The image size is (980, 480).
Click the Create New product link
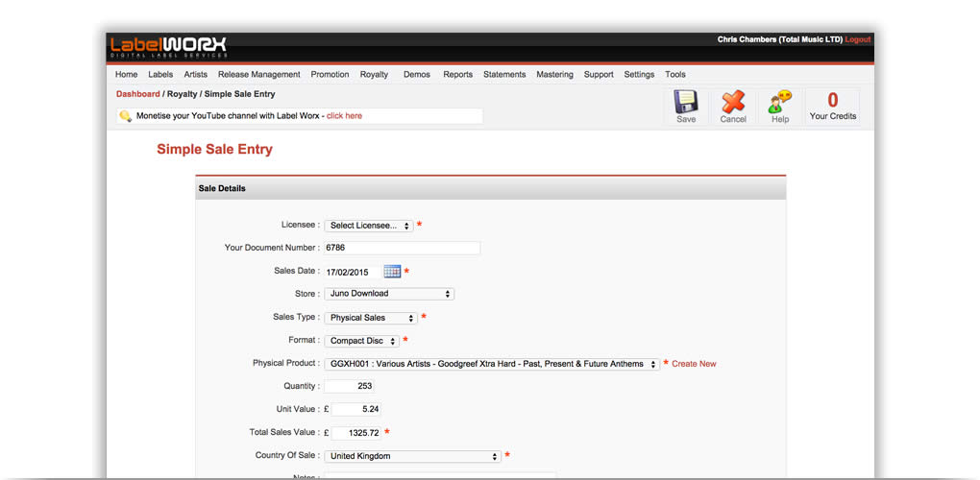pos(695,364)
